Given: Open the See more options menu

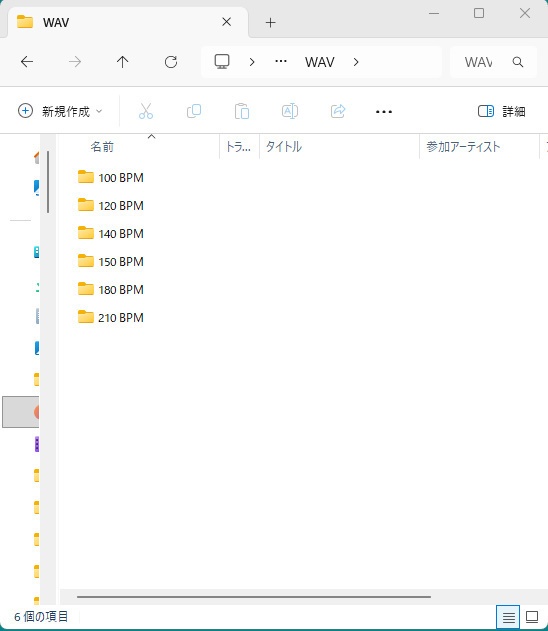Looking at the screenshot, I should pos(384,111).
